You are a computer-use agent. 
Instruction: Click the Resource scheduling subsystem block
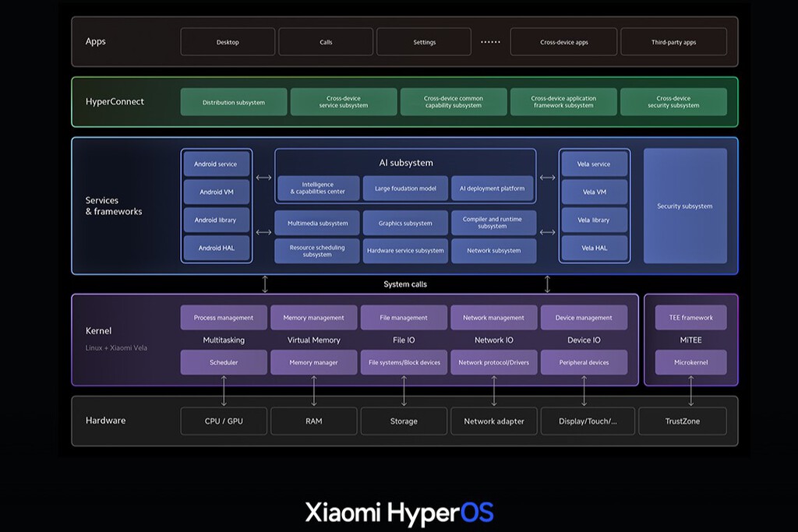pos(316,250)
